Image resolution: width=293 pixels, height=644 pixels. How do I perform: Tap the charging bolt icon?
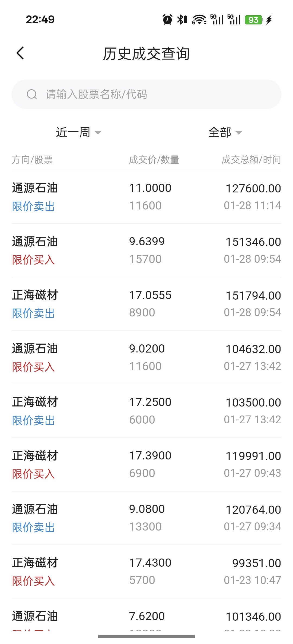(269, 20)
